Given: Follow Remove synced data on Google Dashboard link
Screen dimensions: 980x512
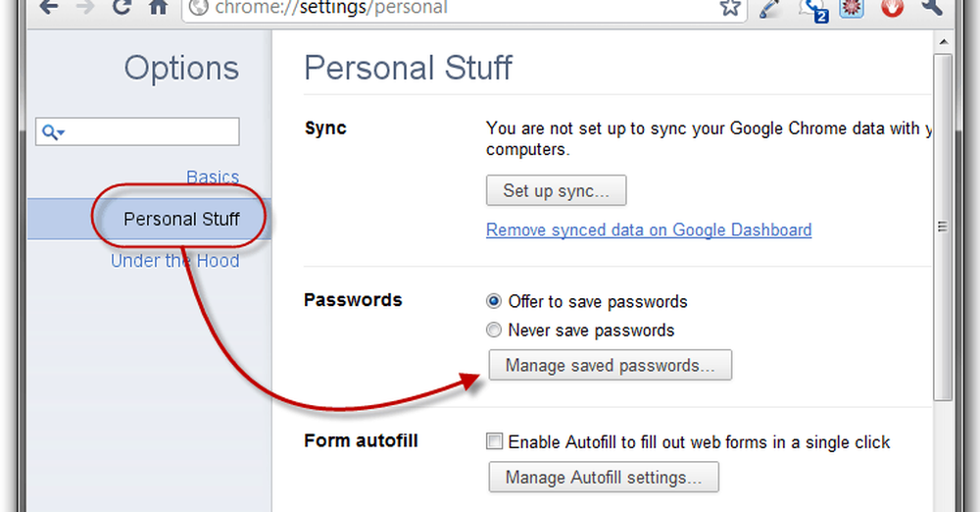Looking at the screenshot, I should [x=649, y=230].
